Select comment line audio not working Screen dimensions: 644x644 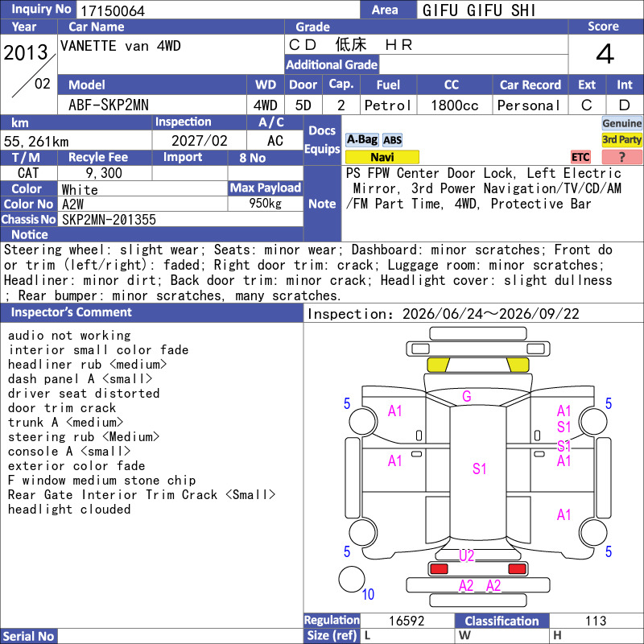tap(69, 335)
